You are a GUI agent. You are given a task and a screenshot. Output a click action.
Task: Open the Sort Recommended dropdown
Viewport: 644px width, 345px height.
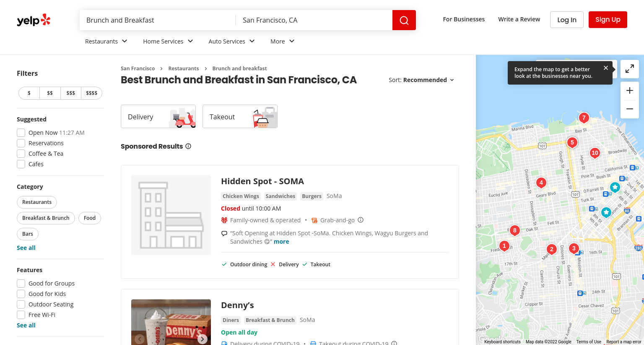coord(421,80)
